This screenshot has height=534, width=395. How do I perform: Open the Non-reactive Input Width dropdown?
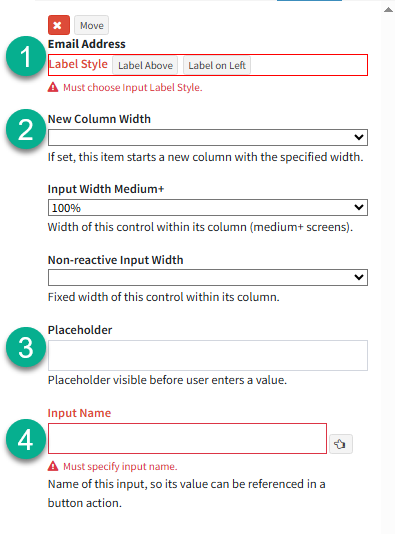click(x=208, y=278)
